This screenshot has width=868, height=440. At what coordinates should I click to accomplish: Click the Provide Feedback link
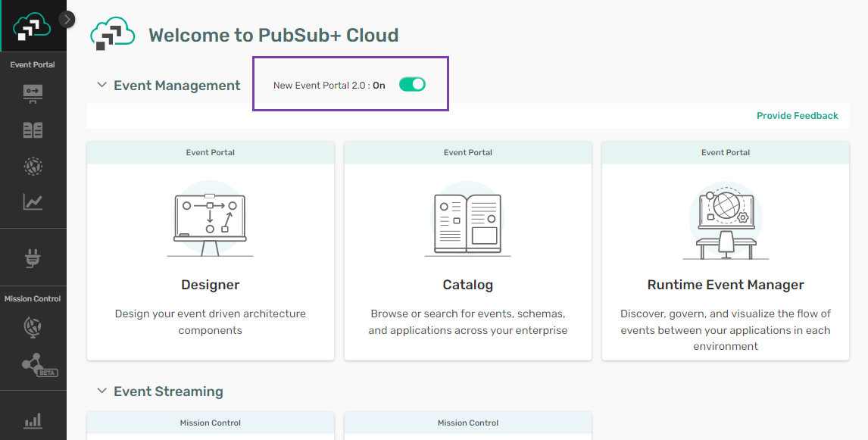tap(797, 116)
